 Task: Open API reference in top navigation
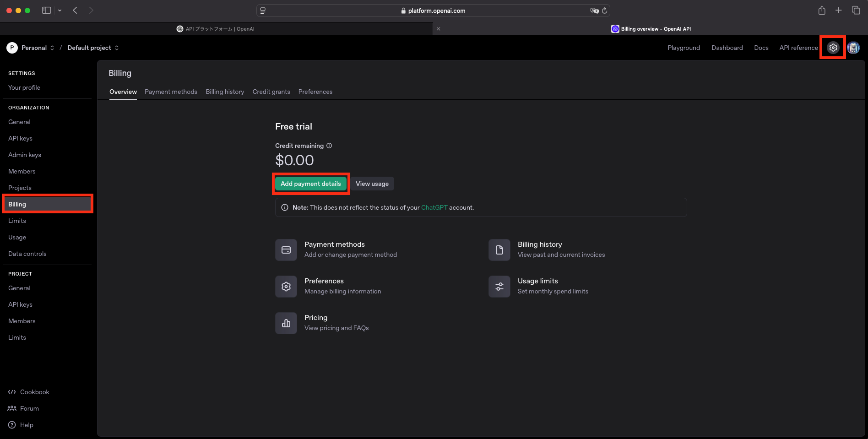click(798, 48)
